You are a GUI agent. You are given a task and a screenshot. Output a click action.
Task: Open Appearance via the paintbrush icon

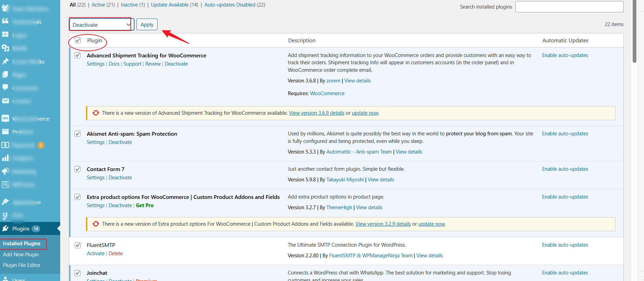(x=5, y=202)
